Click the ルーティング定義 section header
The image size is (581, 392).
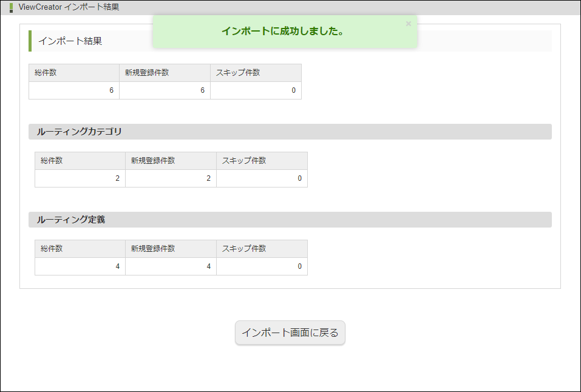click(x=290, y=220)
